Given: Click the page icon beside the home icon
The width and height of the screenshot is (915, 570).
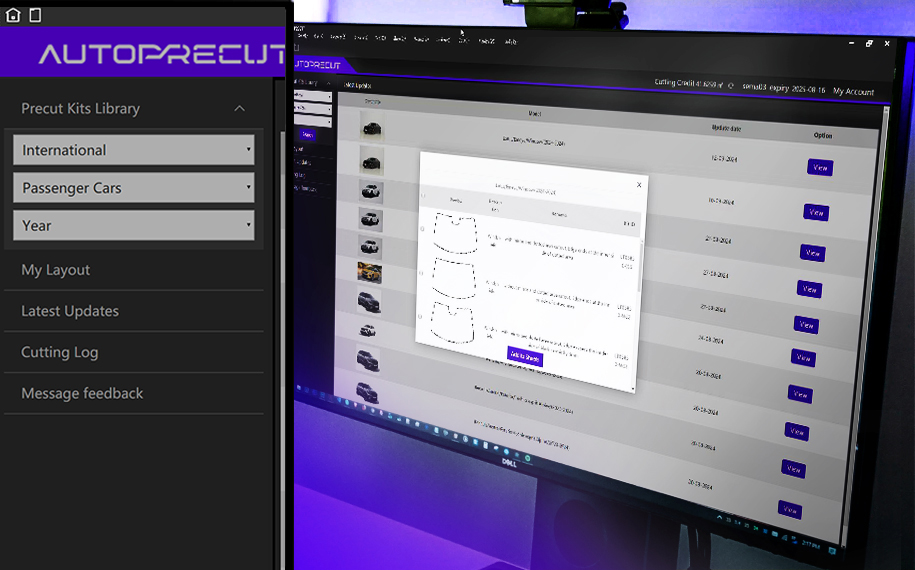Looking at the screenshot, I should click(x=35, y=15).
